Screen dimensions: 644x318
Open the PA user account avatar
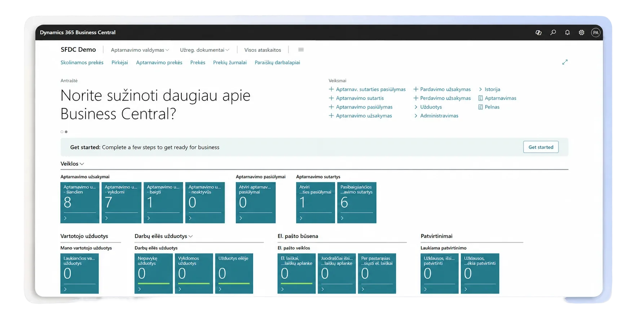point(596,32)
